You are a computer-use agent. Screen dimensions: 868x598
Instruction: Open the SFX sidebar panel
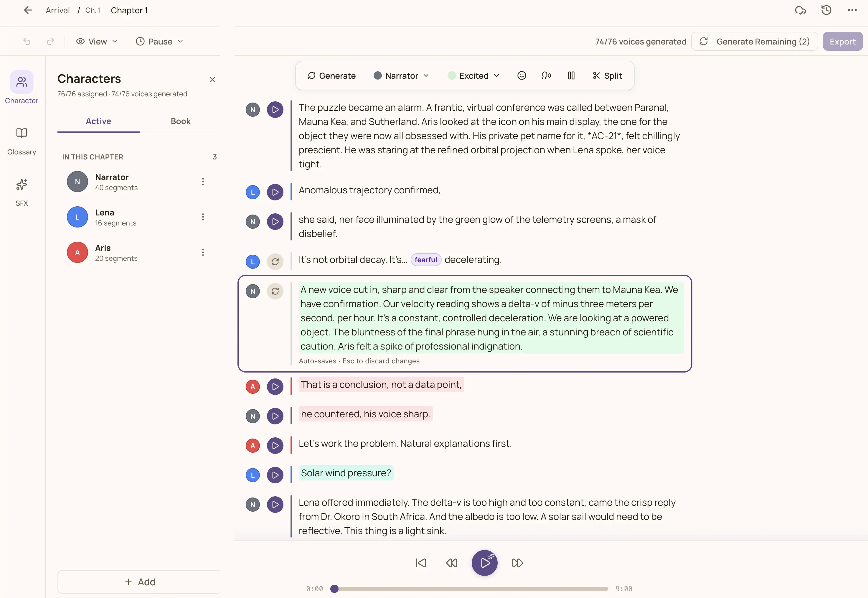(22, 192)
